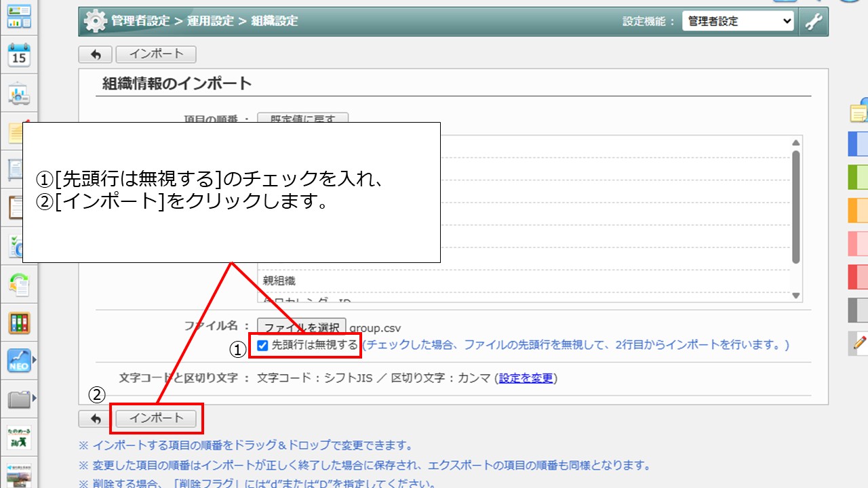Screen dimensions: 868x488
Task: Open the calendar icon showing 15
Action: pos(18,55)
